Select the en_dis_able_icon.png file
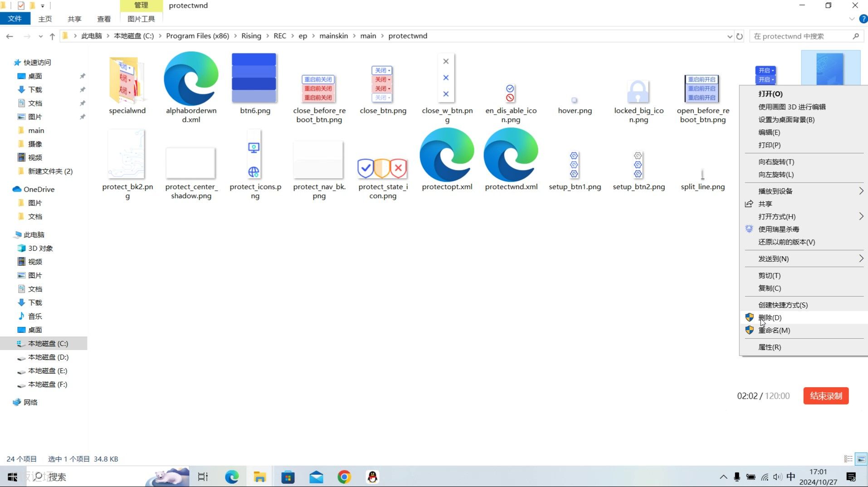868x487 pixels. [510, 93]
